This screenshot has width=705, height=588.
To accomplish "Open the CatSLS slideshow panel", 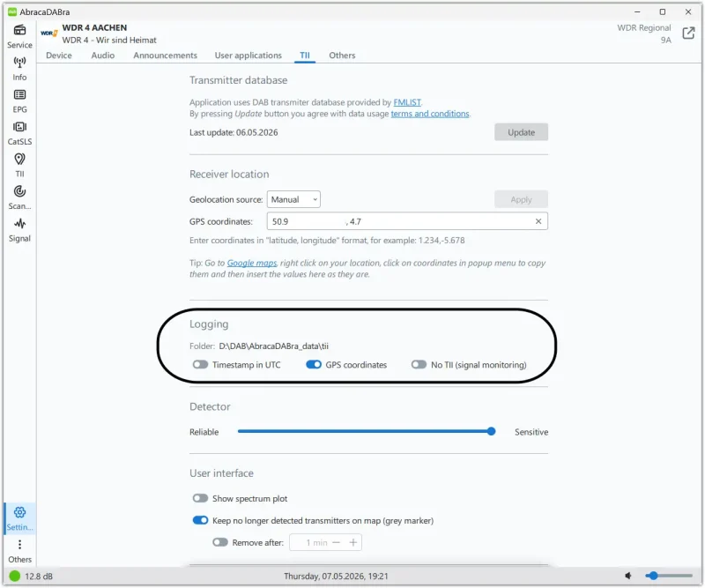I will 19,134.
